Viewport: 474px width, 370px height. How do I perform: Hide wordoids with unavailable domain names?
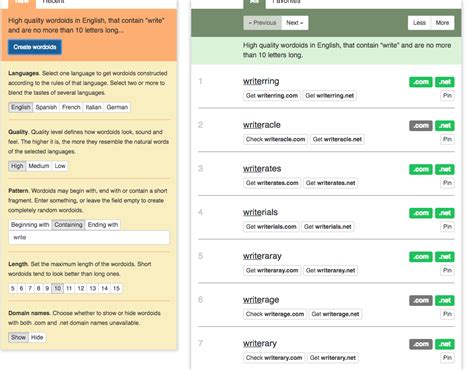point(37,337)
